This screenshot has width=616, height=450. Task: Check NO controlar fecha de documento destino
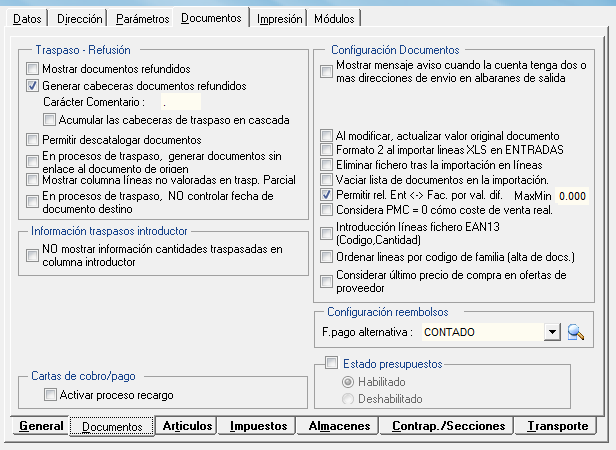tap(32, 202)
